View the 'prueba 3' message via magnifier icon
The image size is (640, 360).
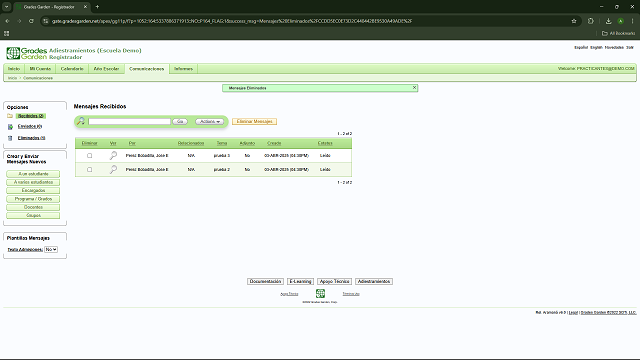click(113, 156)
